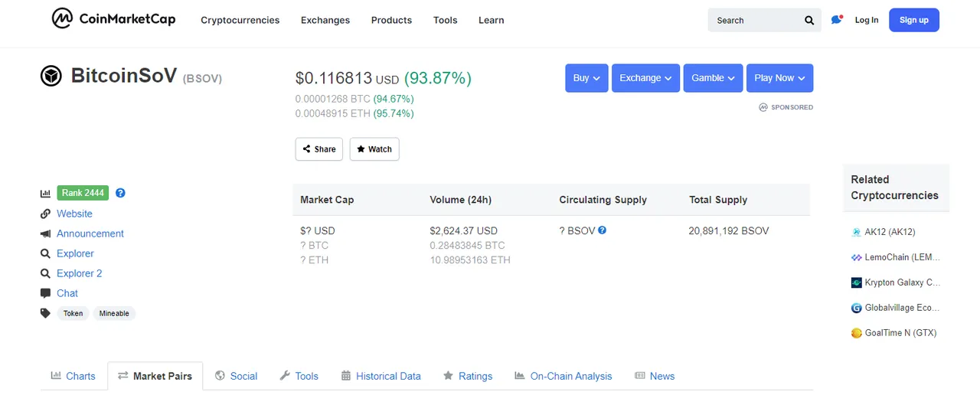Click the Watch button
980x395 pixels.
374,149
